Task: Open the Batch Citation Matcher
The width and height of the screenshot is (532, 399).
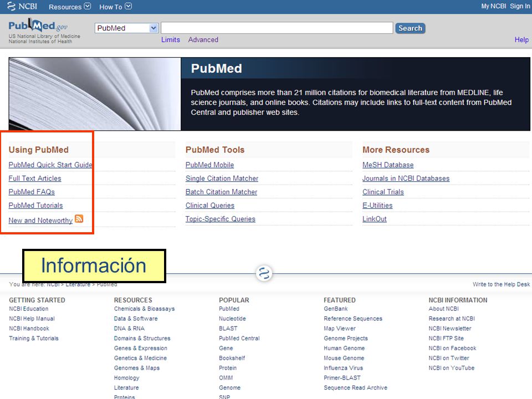Action: pos(221,192)
